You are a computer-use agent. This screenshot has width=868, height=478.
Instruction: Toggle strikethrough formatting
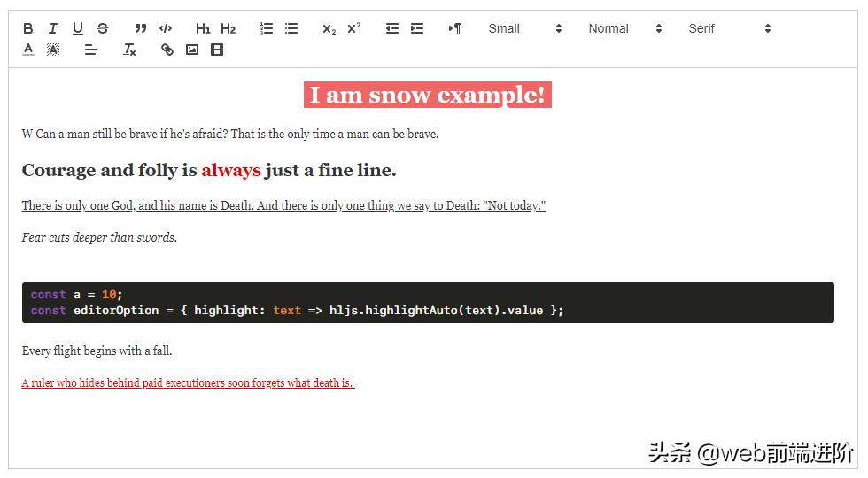click(103, 28)
